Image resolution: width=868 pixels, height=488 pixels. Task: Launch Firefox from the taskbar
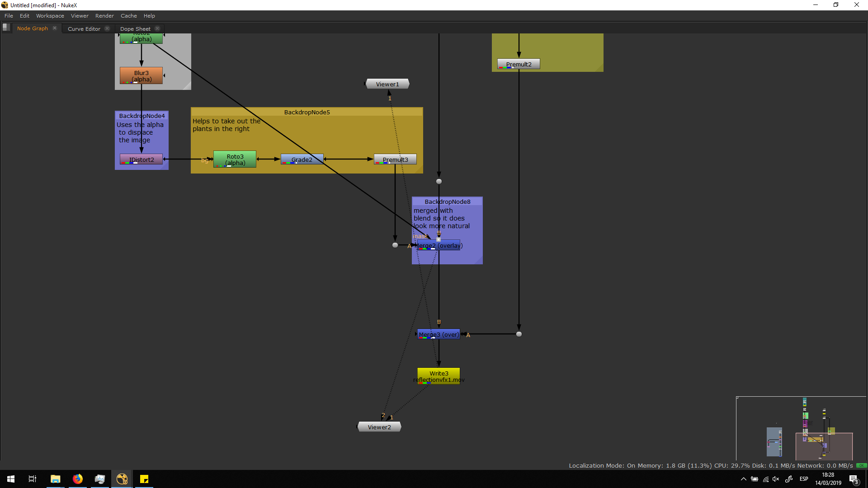(x=78, y=479)
